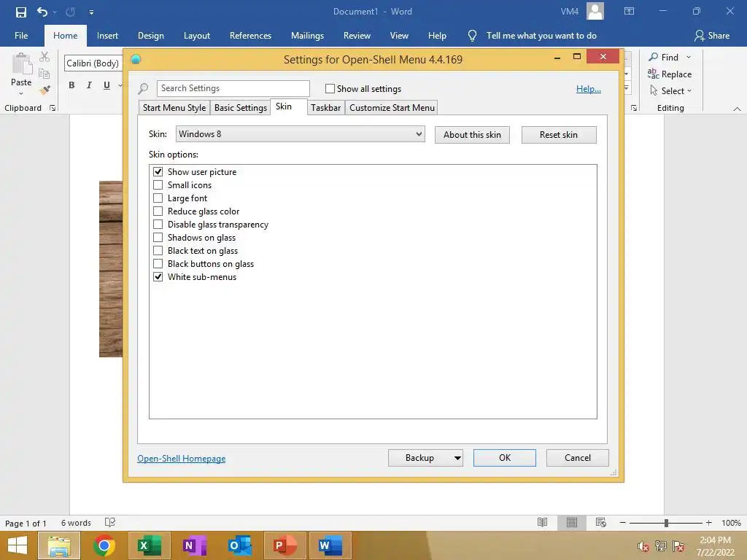747x560 pixels.
Task: Switch to the View ribbon tab
Action: click(x=399, y=36)
